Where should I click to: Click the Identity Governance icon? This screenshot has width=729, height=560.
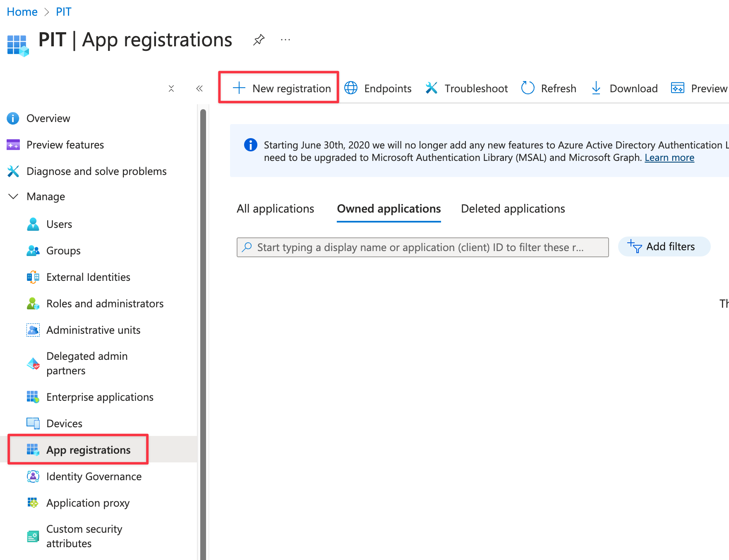33,476
